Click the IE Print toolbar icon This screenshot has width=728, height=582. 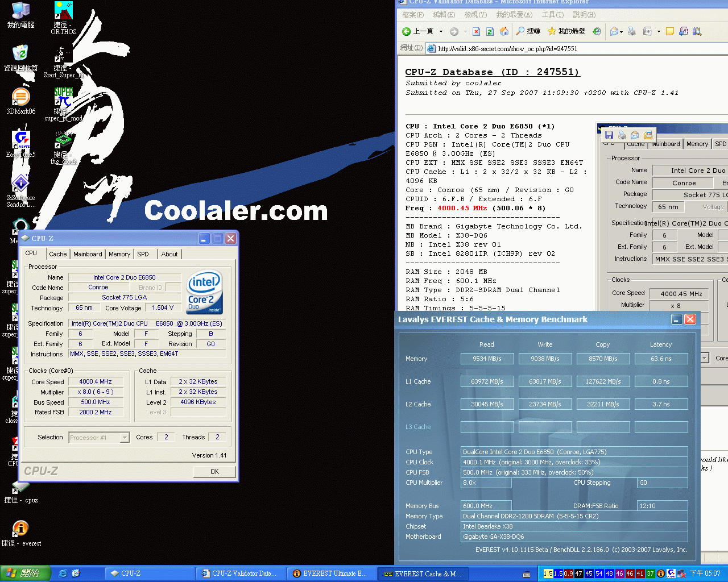pos(631,31)
